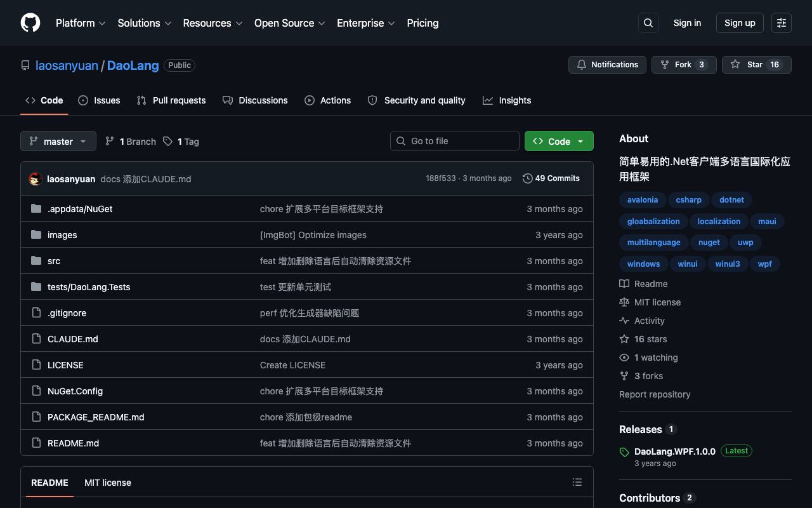Click the Readme book icon in About
Image resolution: width=812 pixels, height=508 pixels.
pos(624,284)
